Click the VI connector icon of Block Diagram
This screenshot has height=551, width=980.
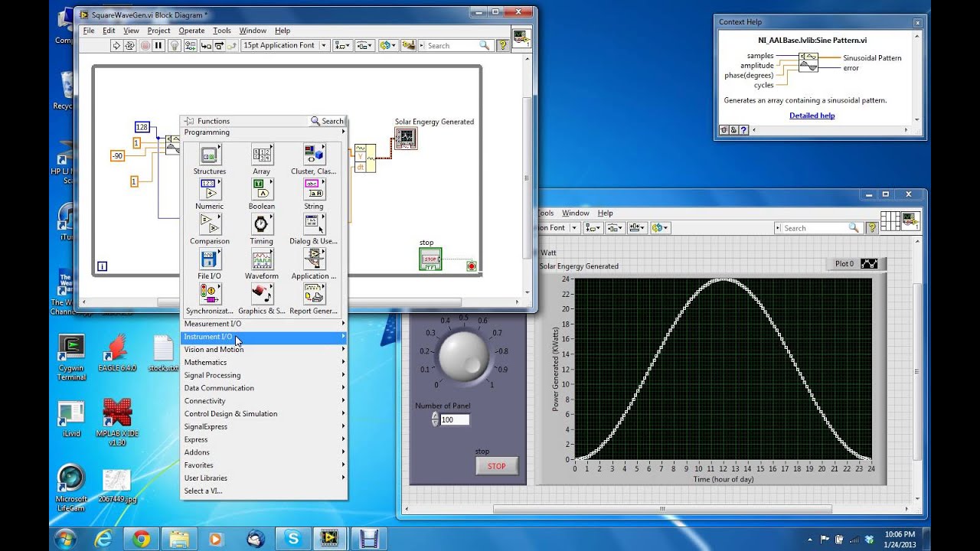click(x=522, y=39)
